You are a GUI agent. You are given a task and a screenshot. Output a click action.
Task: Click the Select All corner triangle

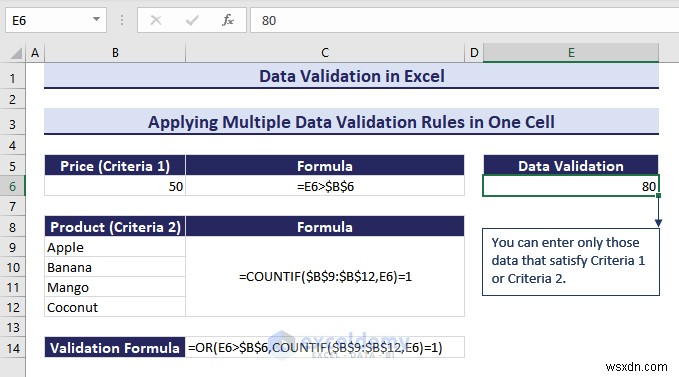click(16, 53)
